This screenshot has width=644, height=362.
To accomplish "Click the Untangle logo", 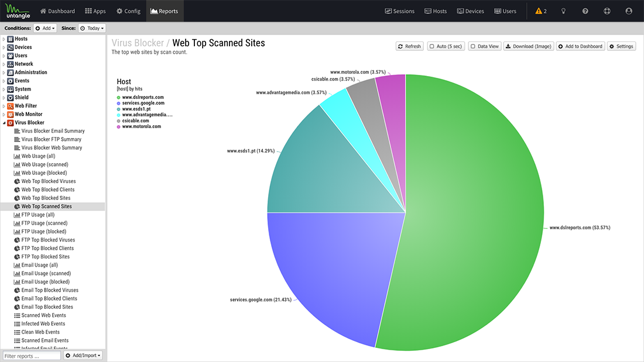I will coord(18,11).
